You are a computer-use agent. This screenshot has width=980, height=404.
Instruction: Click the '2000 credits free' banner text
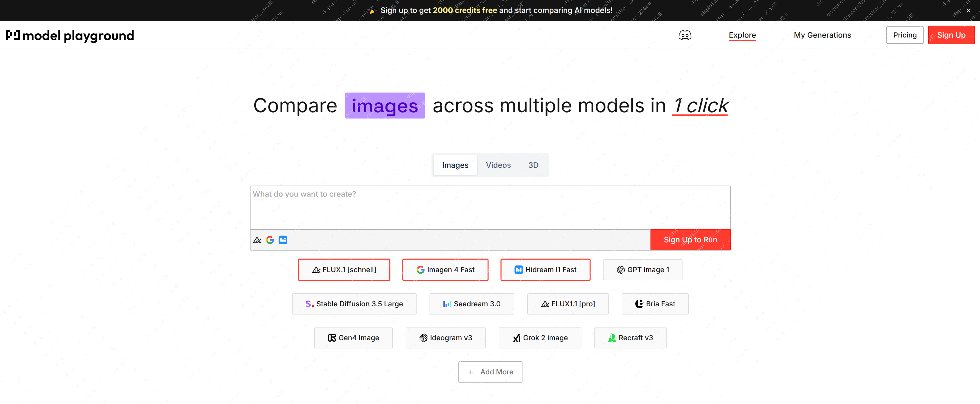pos(464,11)
